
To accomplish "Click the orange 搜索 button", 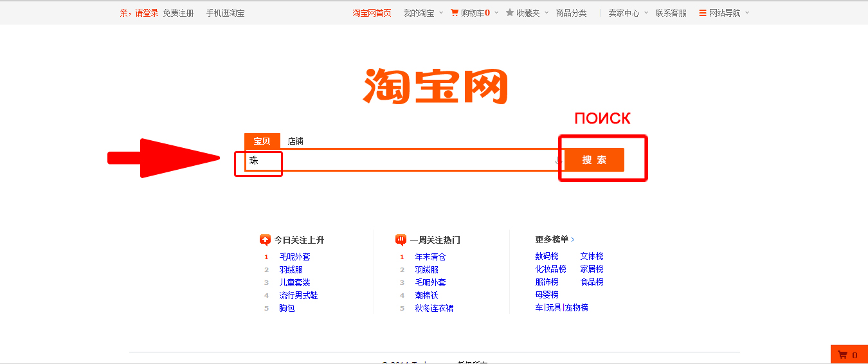I will pyautogui.click(x=594, y=159).
